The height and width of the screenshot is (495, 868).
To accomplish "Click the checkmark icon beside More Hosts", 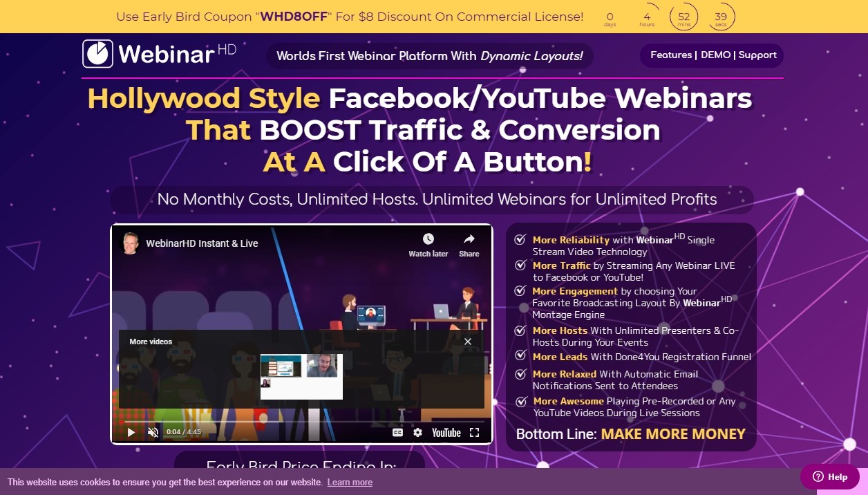I will point(520,330).
